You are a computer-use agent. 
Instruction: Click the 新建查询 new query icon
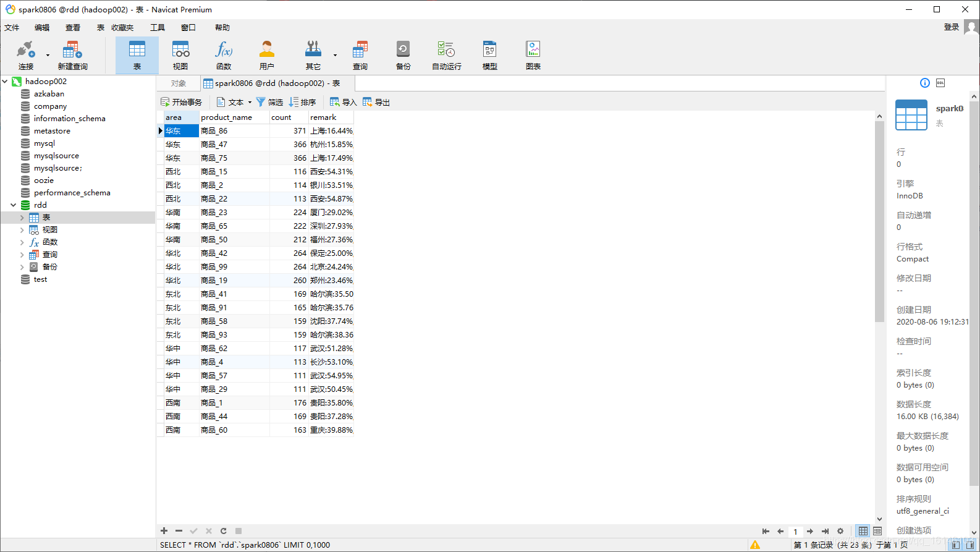pyautogui.click(x=72, y=55)
